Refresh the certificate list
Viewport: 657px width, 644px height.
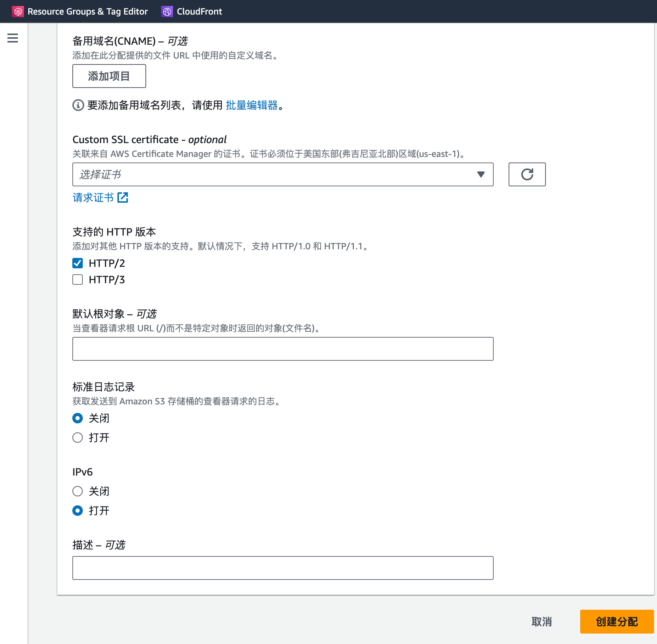click(x=526, y=174)
